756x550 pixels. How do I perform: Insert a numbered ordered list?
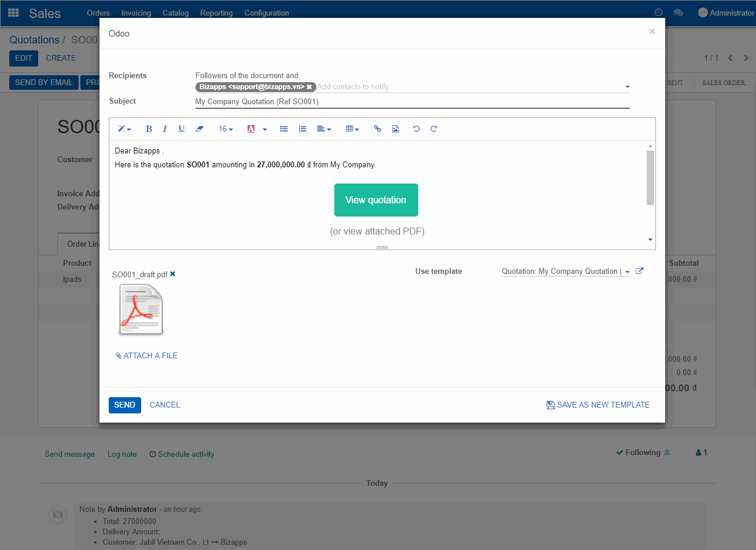click(302, 129)
